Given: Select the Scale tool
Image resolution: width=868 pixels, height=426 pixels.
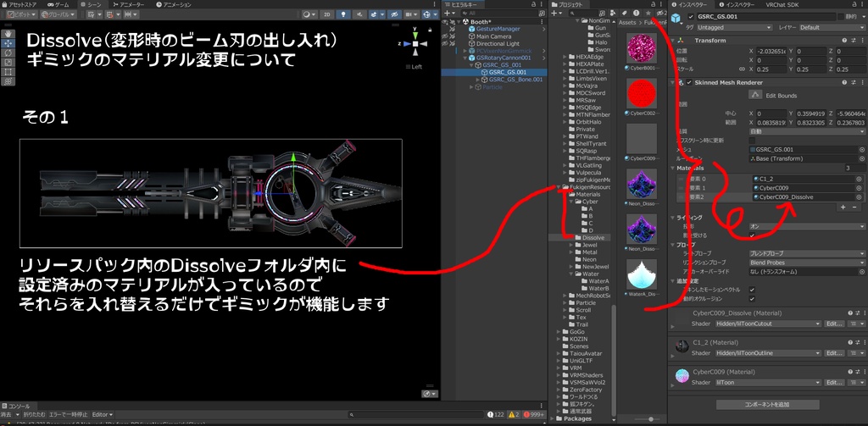Looking at the screenshot, I should point(9,62).
